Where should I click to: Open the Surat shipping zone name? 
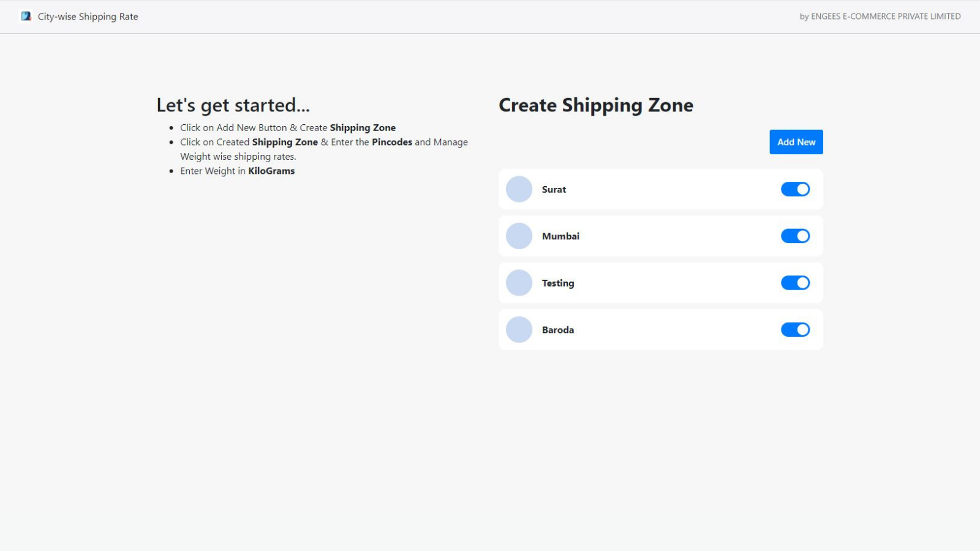pos(554,190)
